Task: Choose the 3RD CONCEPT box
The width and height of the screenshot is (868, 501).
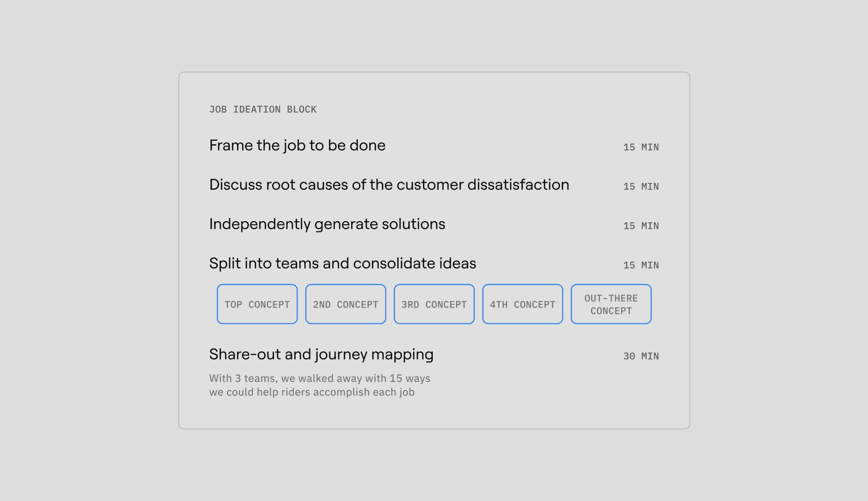Action: 434,304
